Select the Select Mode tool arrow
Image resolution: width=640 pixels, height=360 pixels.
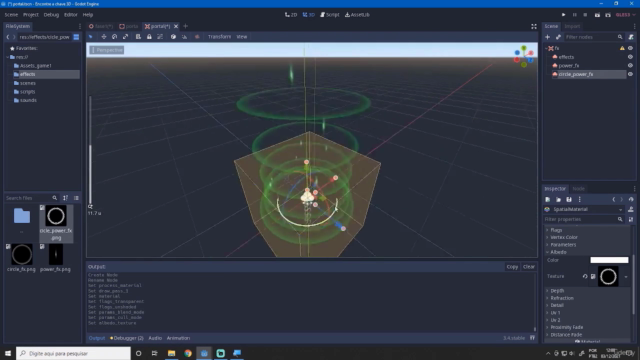[x=91, y=37]
